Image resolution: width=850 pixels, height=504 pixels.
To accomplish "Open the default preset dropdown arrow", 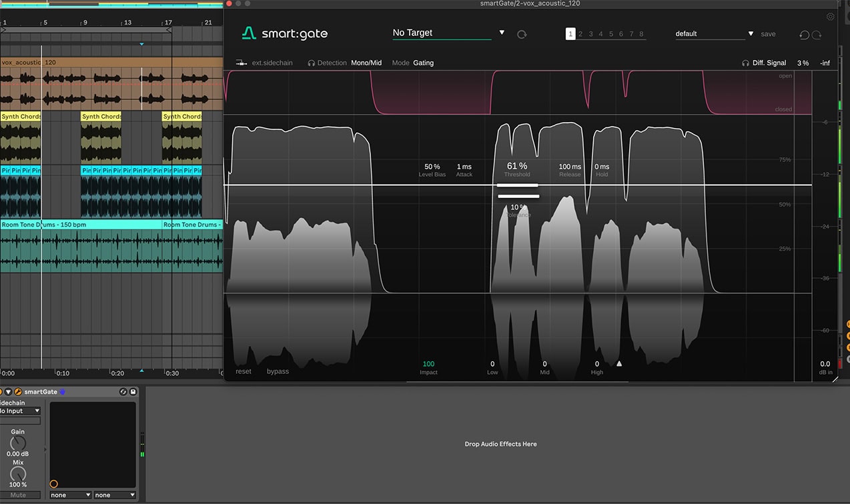I will click(x=751, y=33).
